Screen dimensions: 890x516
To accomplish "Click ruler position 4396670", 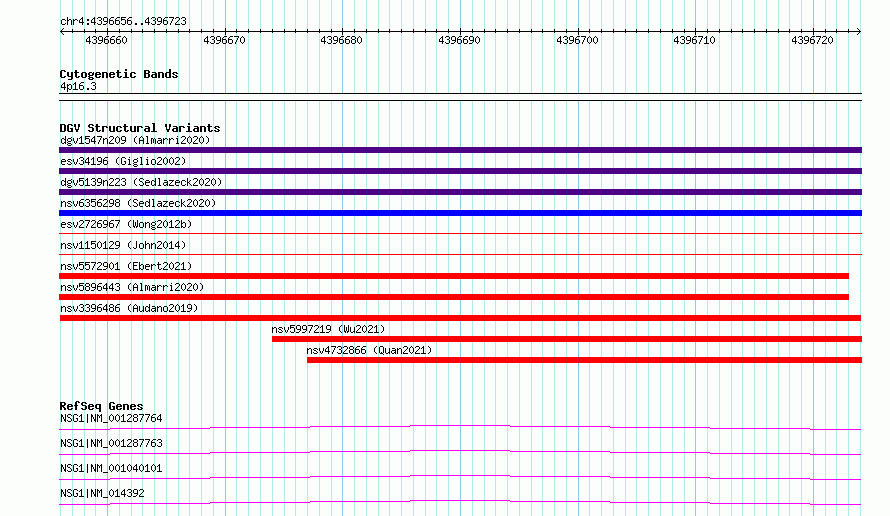I will (224, 40).
